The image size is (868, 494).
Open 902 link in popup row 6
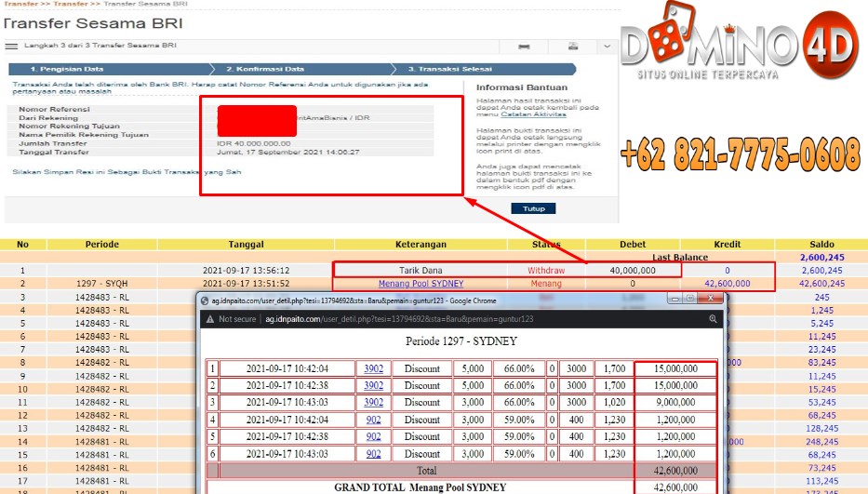374,454
